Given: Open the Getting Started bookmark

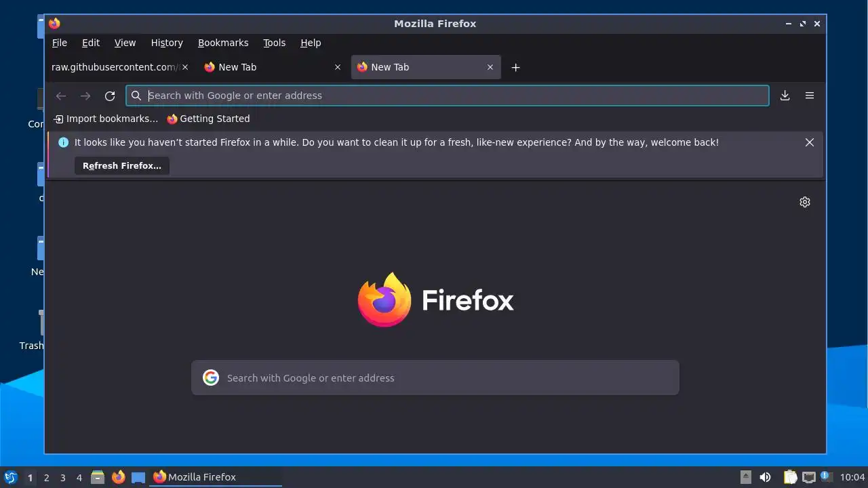Looking at the screenshot, I should coord(209,119).
